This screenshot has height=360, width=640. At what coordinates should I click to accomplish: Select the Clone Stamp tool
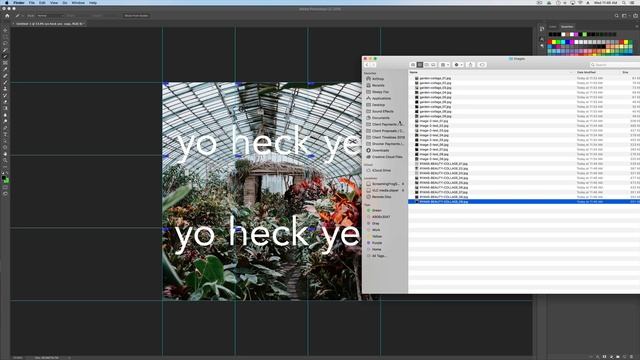(5, 89)
